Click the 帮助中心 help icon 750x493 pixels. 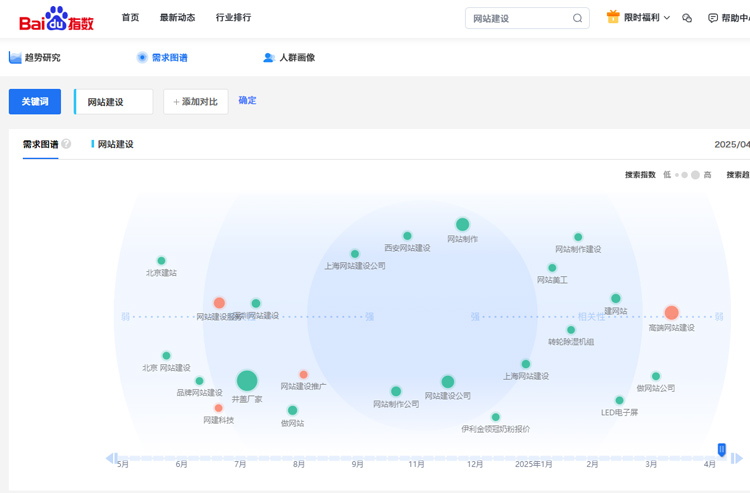coord(713,18)
